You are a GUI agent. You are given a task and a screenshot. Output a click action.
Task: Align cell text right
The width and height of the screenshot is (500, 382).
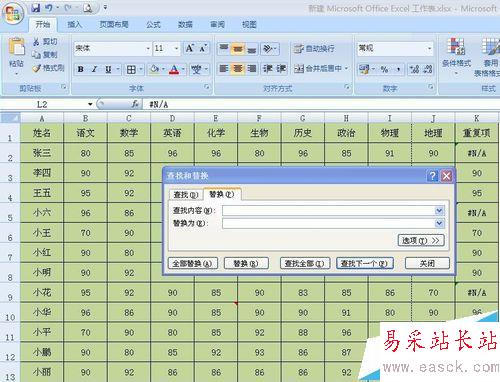point(252,69)
